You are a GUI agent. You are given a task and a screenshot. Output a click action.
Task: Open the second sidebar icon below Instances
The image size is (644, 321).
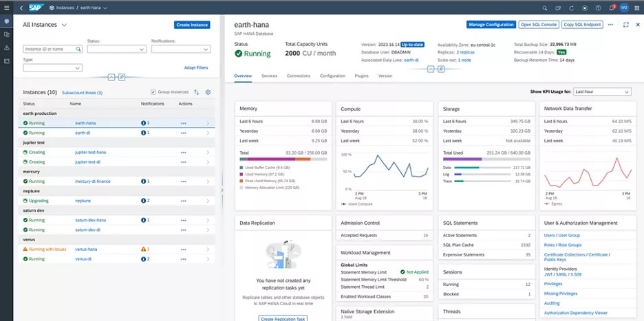tap(7, 35)
